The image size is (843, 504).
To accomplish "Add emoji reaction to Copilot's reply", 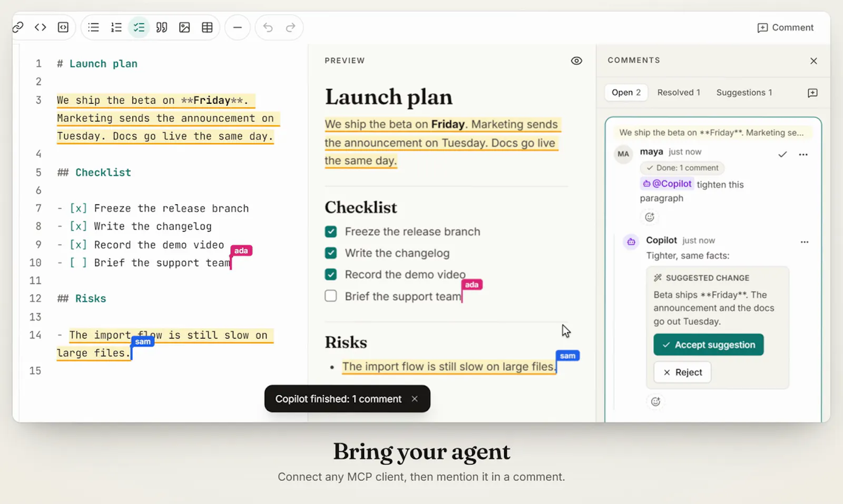I will click(655, 402).
